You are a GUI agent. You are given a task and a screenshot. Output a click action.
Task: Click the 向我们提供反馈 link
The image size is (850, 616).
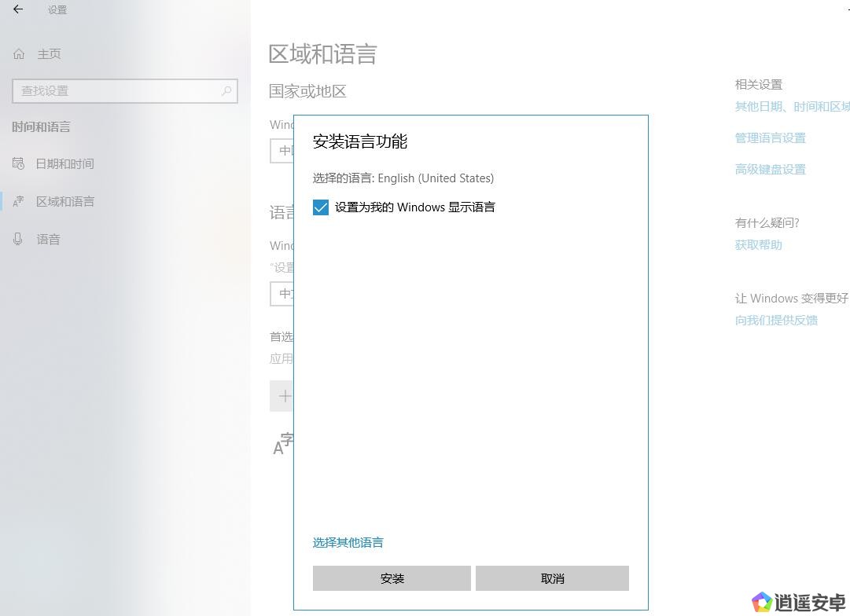(x=776, y=321)
